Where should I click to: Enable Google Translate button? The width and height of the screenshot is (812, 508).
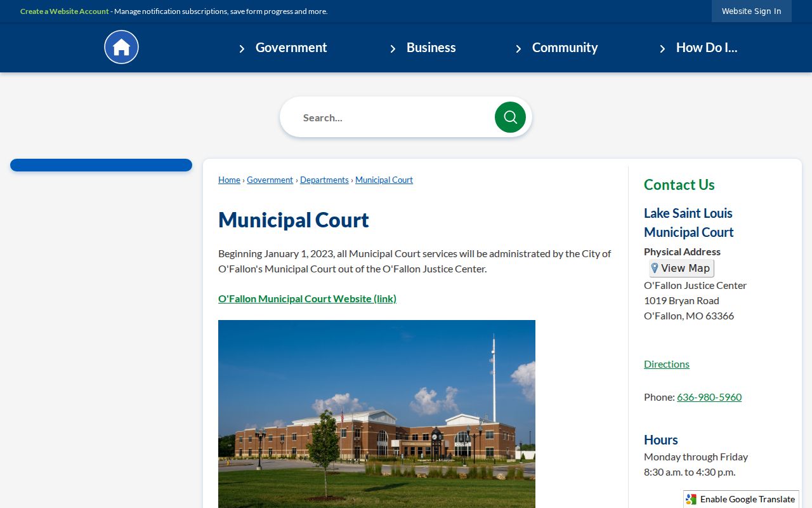pyautogui.click(x=741, y=499)
